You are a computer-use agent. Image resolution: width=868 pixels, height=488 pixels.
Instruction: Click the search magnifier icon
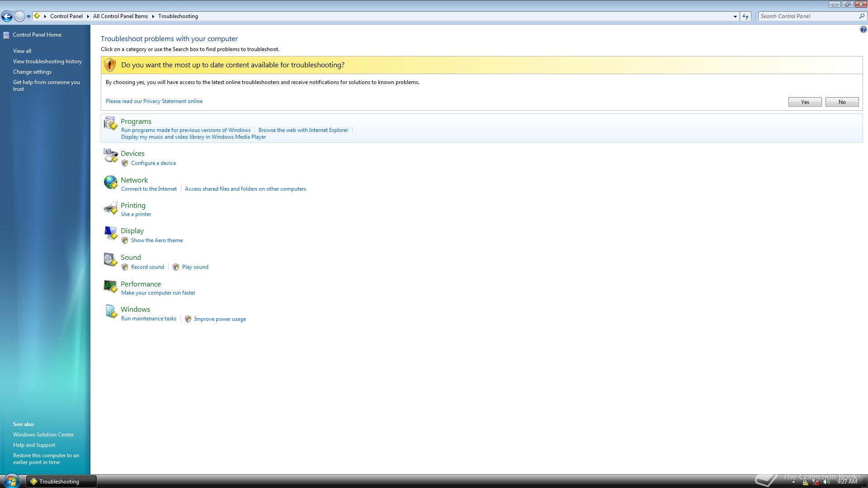click(x=861, y=16)
